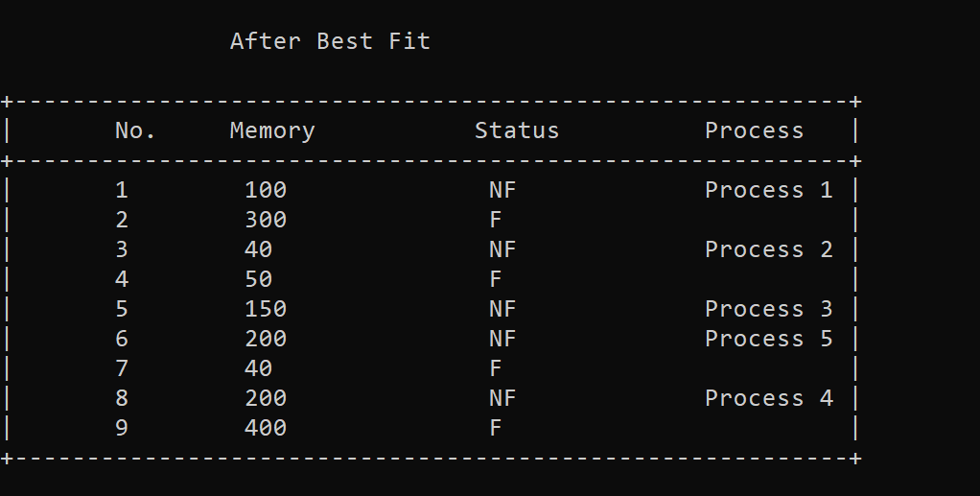
Task: Select the "Process 5" entry
Action: coord(769,339)
